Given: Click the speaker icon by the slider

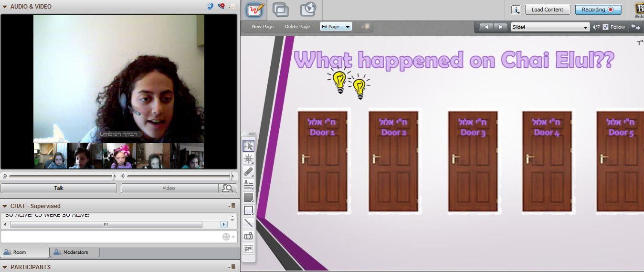Looking at the screenshot, I should coord(122,176).
